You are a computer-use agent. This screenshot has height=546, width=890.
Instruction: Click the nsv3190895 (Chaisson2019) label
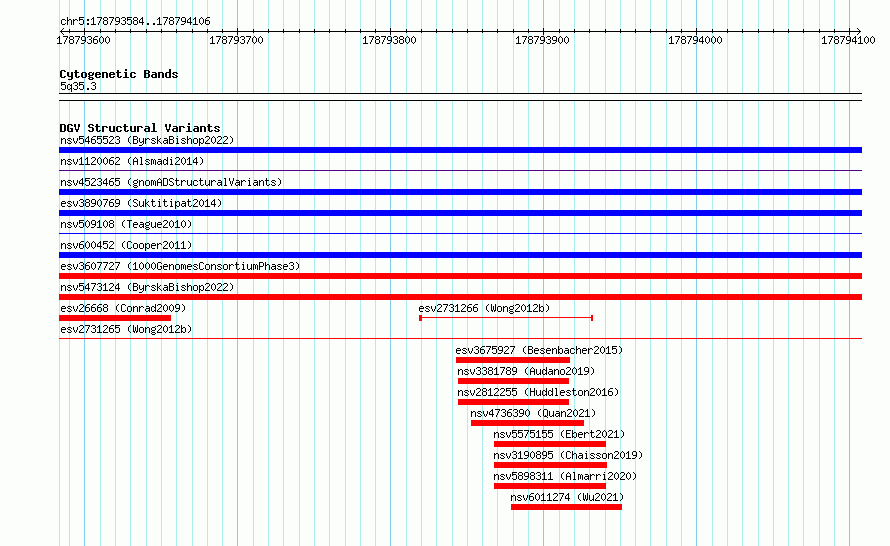tap(568, 455)
